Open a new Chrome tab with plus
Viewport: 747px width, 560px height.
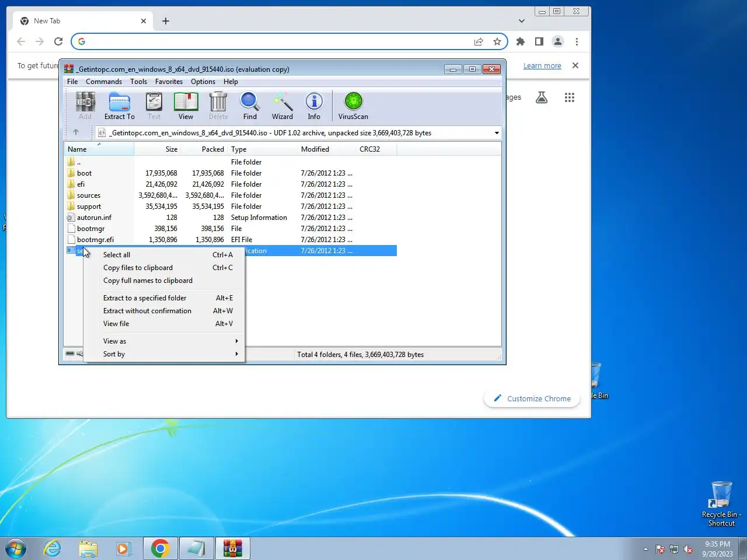tap(166, 21)
